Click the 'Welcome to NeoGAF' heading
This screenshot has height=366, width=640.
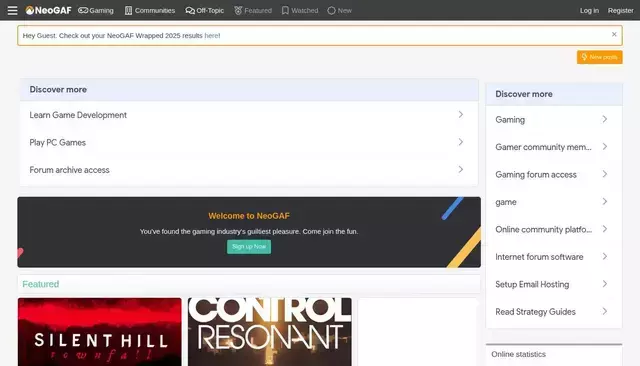pos(249,216)
